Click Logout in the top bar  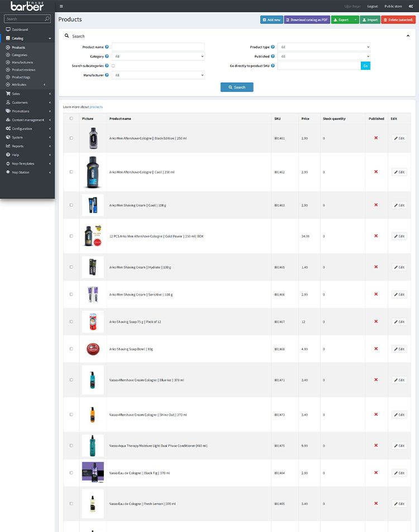pyautogui.click(x=373, y=6)
